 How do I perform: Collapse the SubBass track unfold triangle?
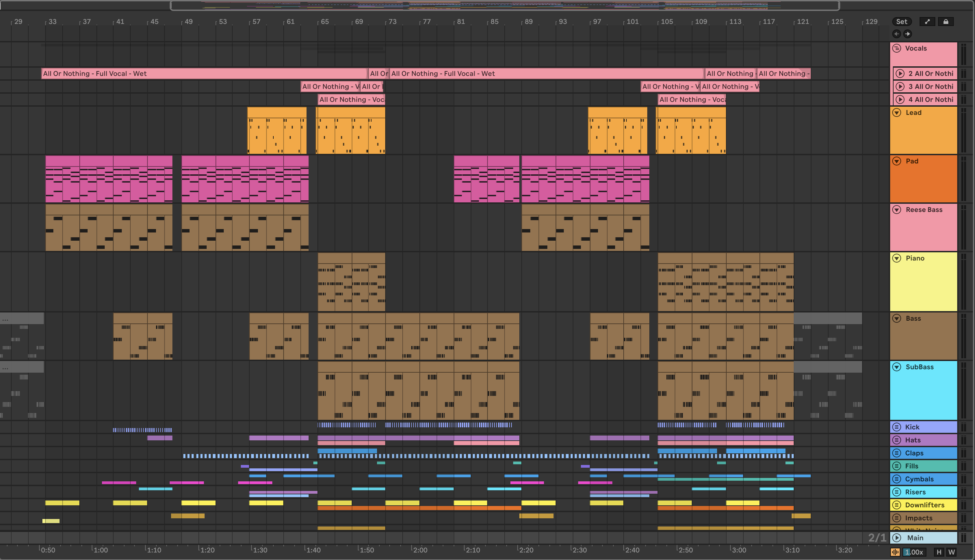click(x=897, y=367)
